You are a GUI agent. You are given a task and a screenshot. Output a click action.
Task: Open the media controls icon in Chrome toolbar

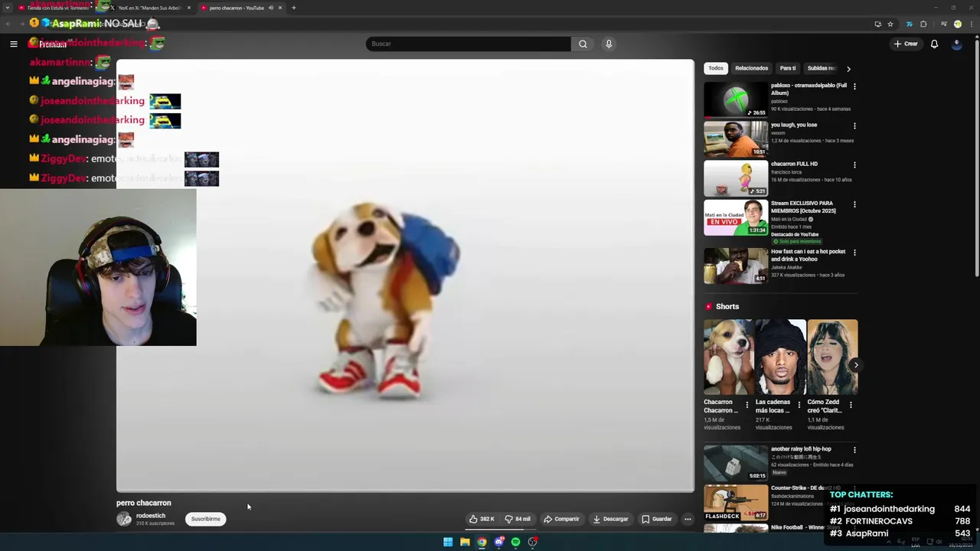943,24
